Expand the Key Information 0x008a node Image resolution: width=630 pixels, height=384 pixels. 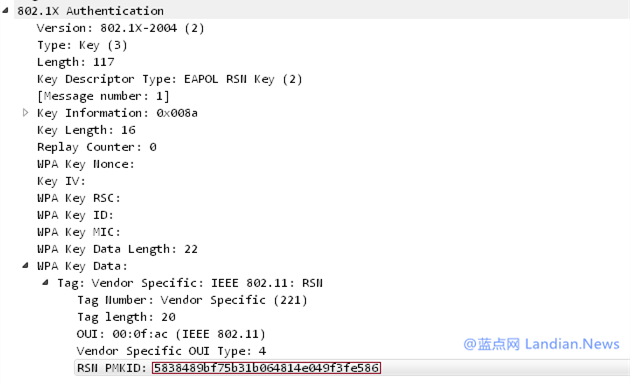25,113
